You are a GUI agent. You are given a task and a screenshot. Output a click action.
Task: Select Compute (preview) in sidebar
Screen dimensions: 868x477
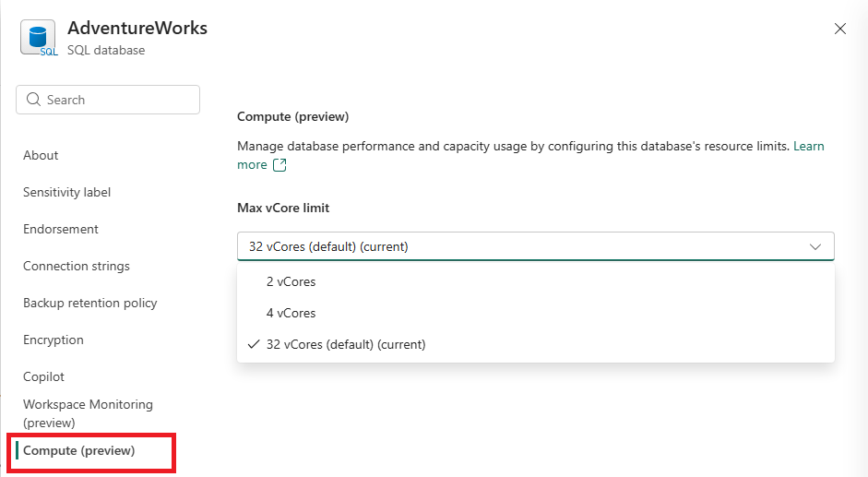(79, 451)
